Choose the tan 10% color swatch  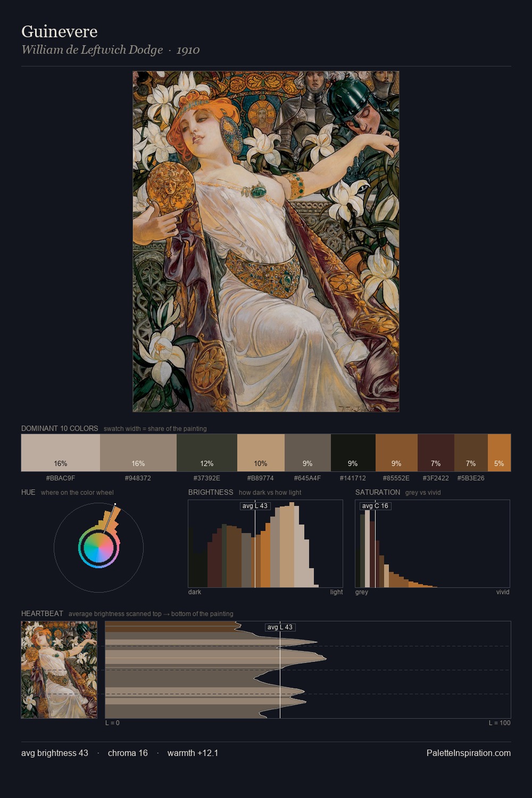[x=261, y=453]
